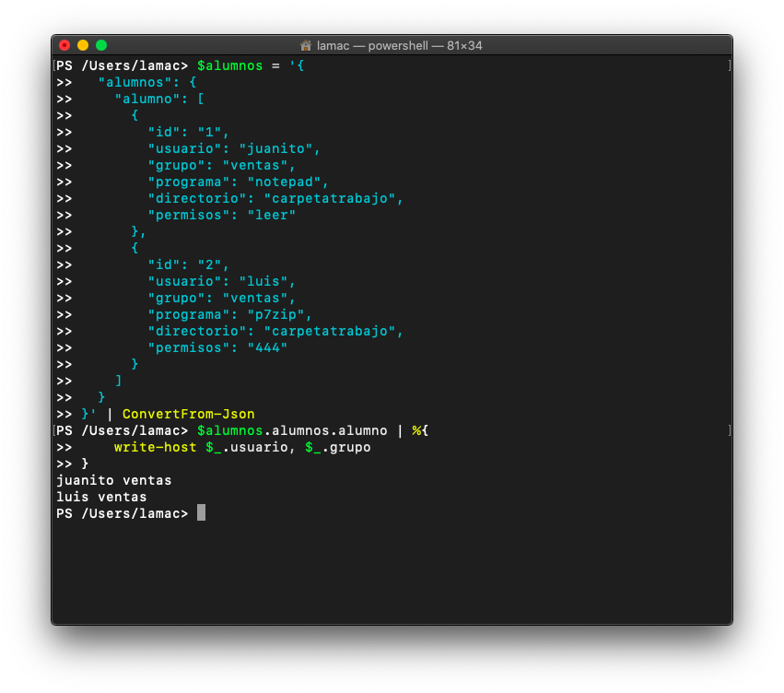This screenshot has height=693, width=784.
Task: Click the "alumno": [ array key line
Action: coord(159,99)
